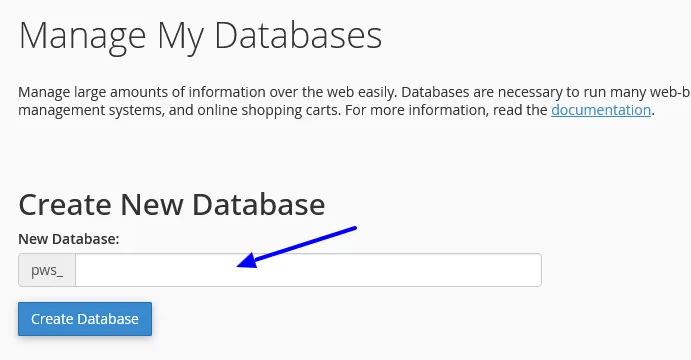
Task: Click the New Database: field label
Action: point(69,239)
